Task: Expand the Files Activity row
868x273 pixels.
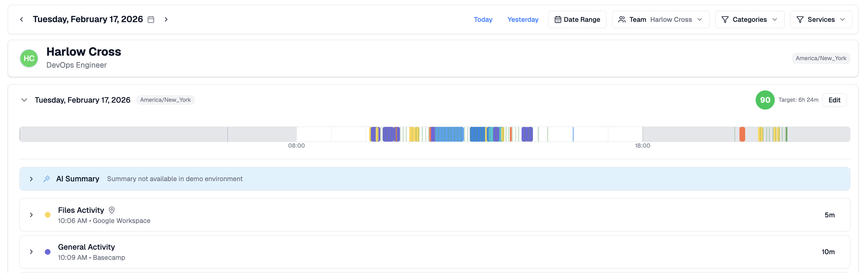Action: tap(31, 215)
